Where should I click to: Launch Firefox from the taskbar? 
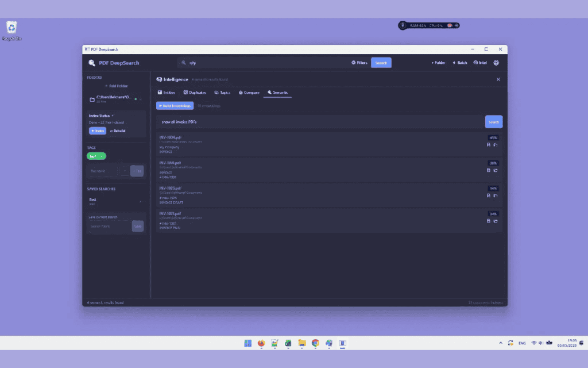point(261,343)
